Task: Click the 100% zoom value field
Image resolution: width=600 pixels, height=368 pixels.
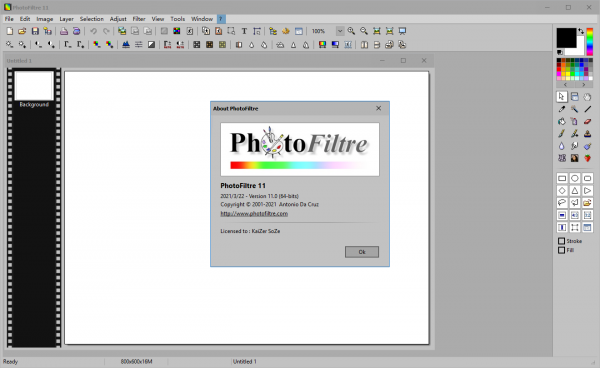Action: (x=322, y=31)
